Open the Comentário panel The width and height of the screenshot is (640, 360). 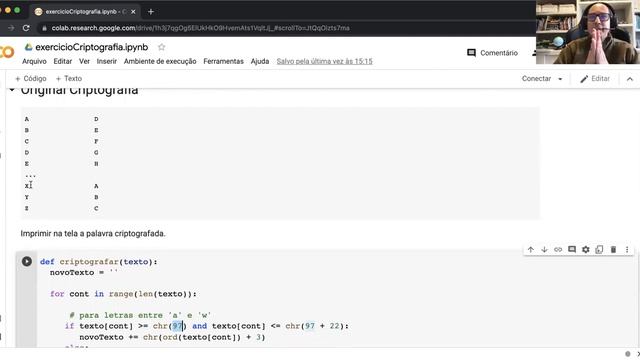[x=492, y=53]
